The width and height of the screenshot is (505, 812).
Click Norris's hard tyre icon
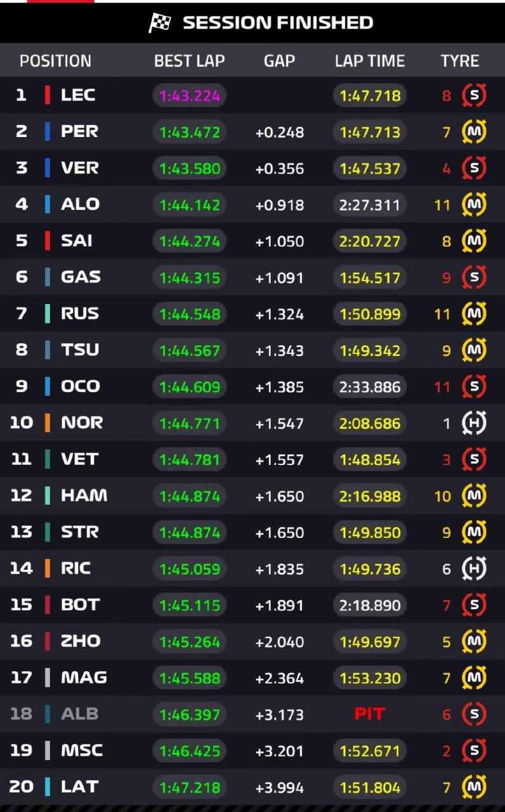click(x=474, y=423)
